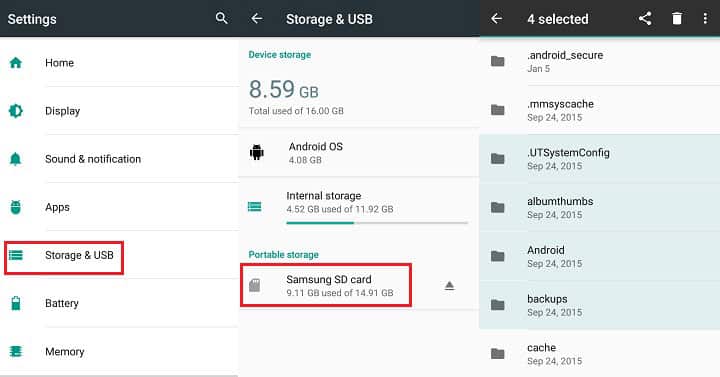720x377 pixels.
Task: Select the cache folder
Action: coord(600,354)
